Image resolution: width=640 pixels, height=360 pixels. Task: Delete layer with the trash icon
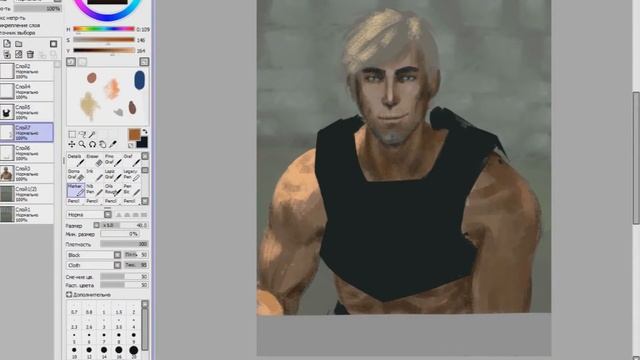[x=30, y=54]
